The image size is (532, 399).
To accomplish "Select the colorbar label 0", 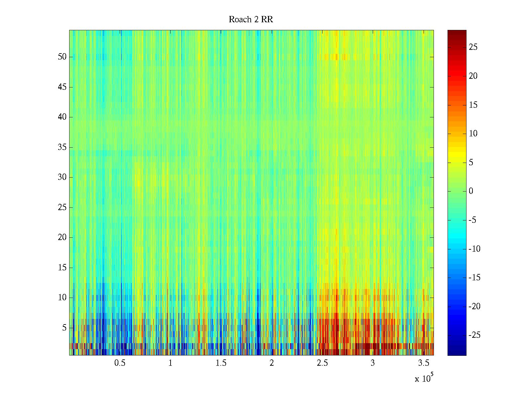I will pyautogui.click(x=471, y=191).
